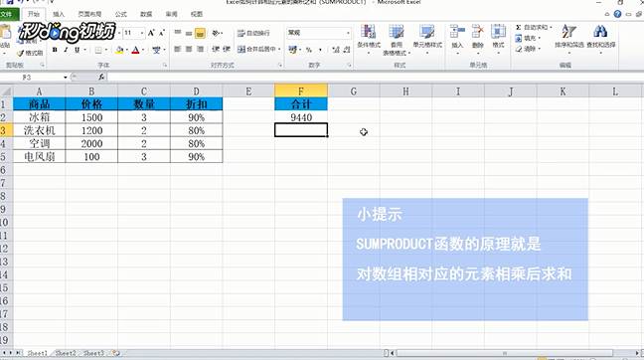
Task: Increase the font size with the large A icon
Action: click(x=151, y=33)
